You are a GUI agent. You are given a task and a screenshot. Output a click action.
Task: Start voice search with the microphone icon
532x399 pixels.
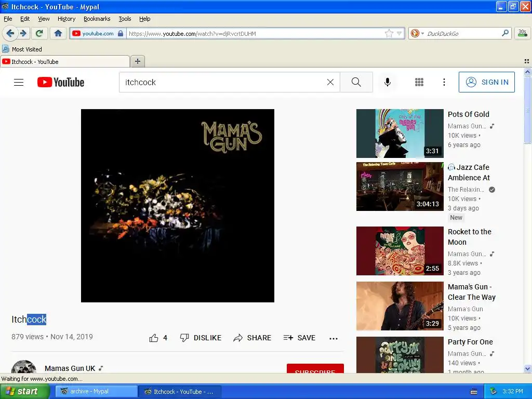coord(388,82)
